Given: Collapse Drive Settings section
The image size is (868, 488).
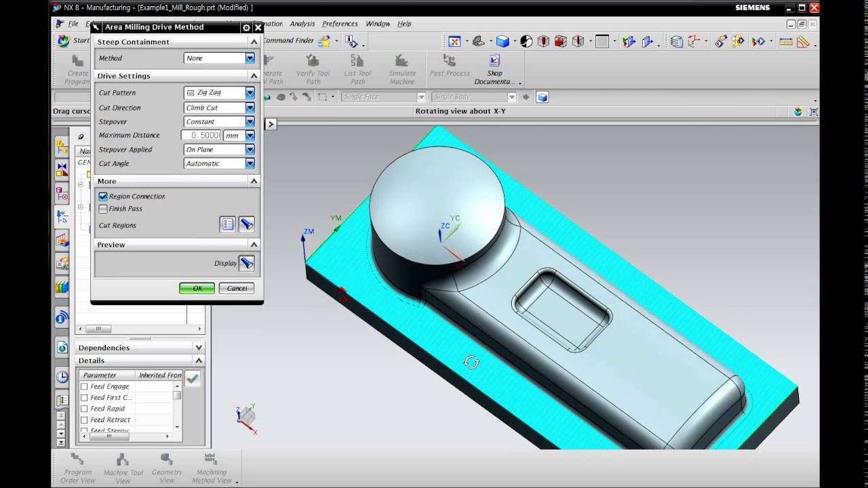Looking at the screenshot, I should coord(254,76).
